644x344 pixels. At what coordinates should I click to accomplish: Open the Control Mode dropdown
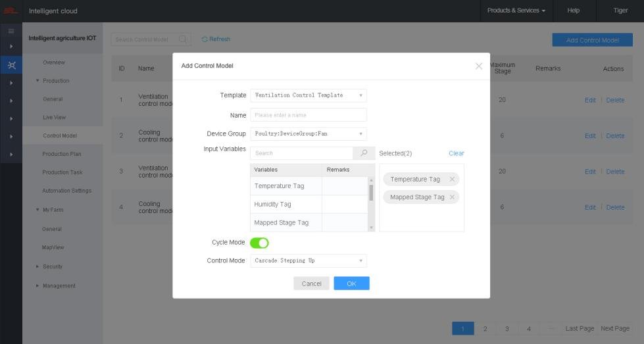click(309, 260)
